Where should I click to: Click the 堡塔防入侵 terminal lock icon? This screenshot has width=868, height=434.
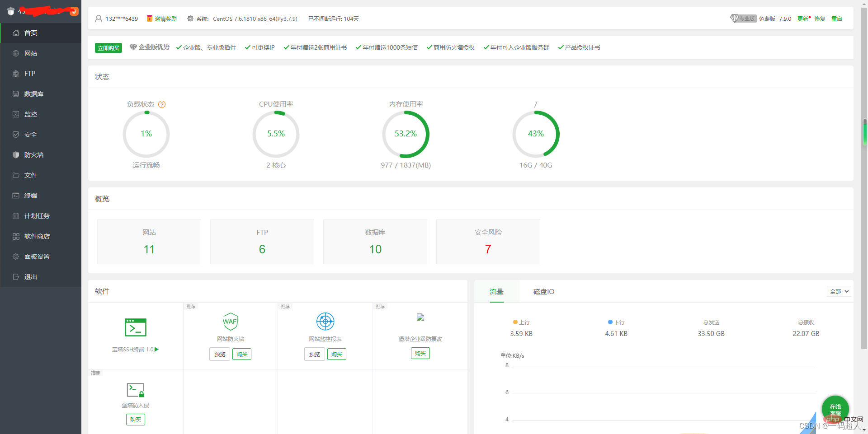pyautogui.click(x=136, y=390)
